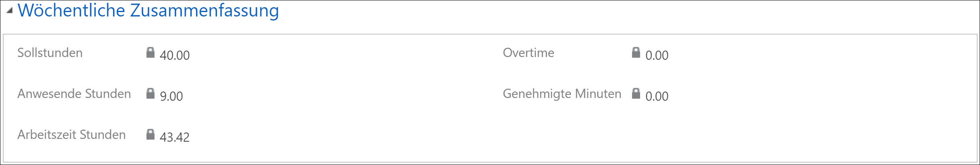Click the lock icon beside Anwesende Stunden
The width and height of the screenshot is (980, 165).
pyautogui.click(x=150, y=94)
